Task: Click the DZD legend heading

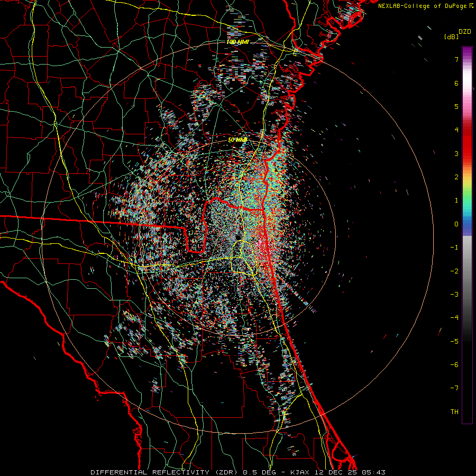Action: tap(464, 32)
